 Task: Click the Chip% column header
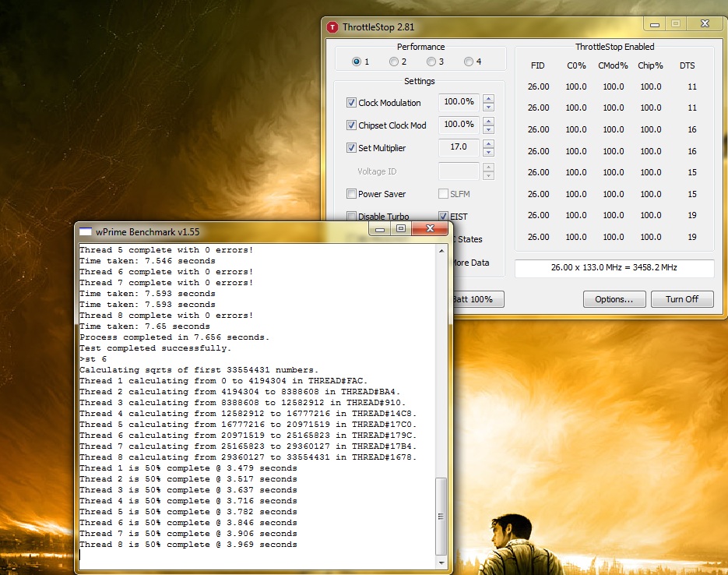[650, 65]
